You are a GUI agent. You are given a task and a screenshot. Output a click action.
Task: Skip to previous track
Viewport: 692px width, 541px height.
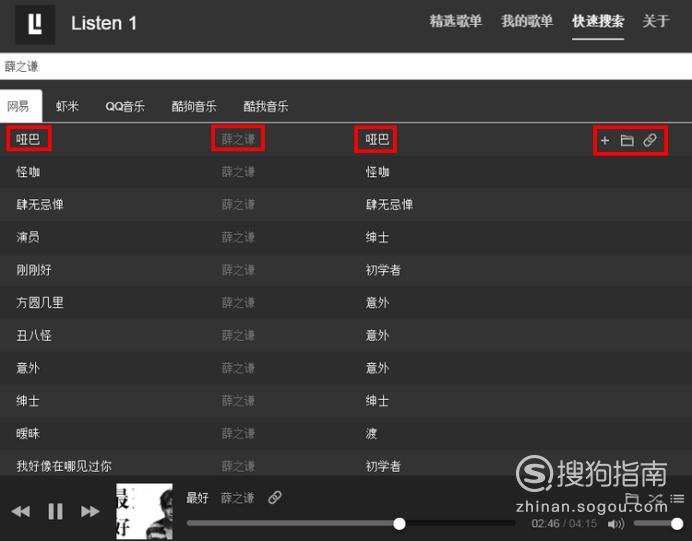20,511
